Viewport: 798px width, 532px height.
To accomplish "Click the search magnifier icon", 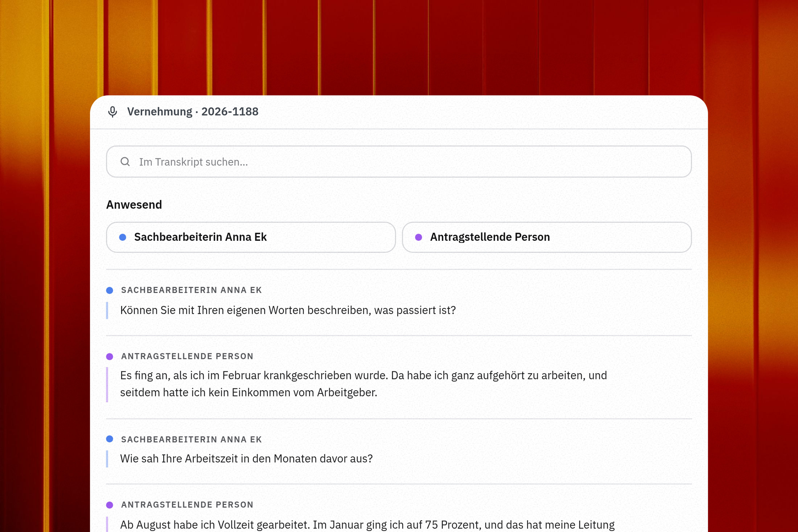I will [125, 162].
